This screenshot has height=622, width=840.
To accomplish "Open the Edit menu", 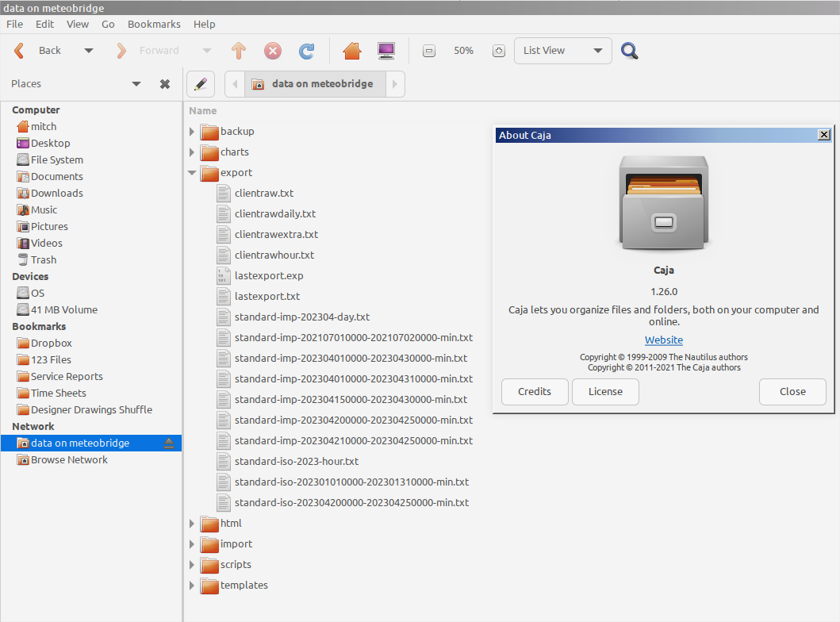I will 44,24.
